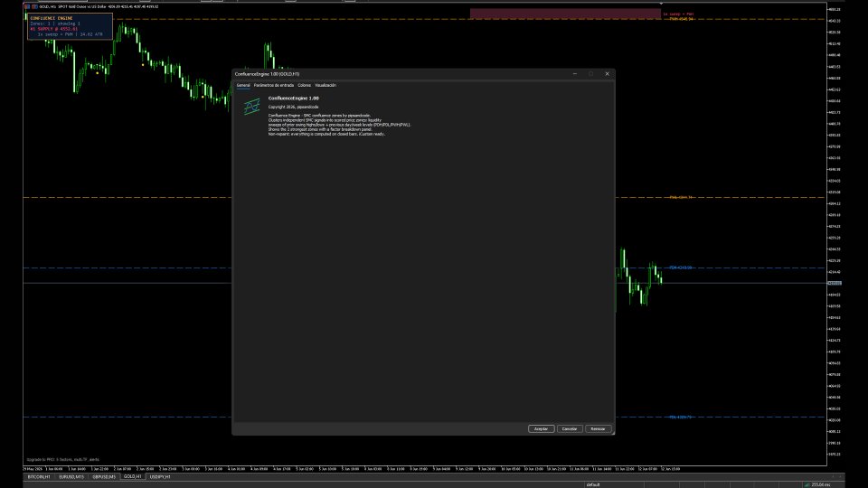The height and width of the screenshot is (488, 868).
Task: Click the current price label on price axis
Action: pos(835,283)
